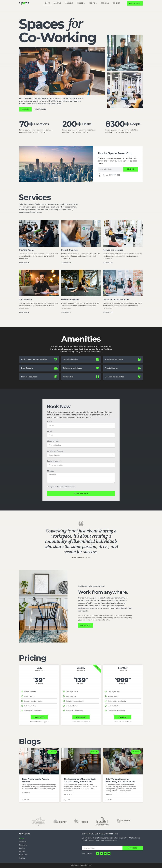Click the YouTube icon in footer

[x=109, y=854]
